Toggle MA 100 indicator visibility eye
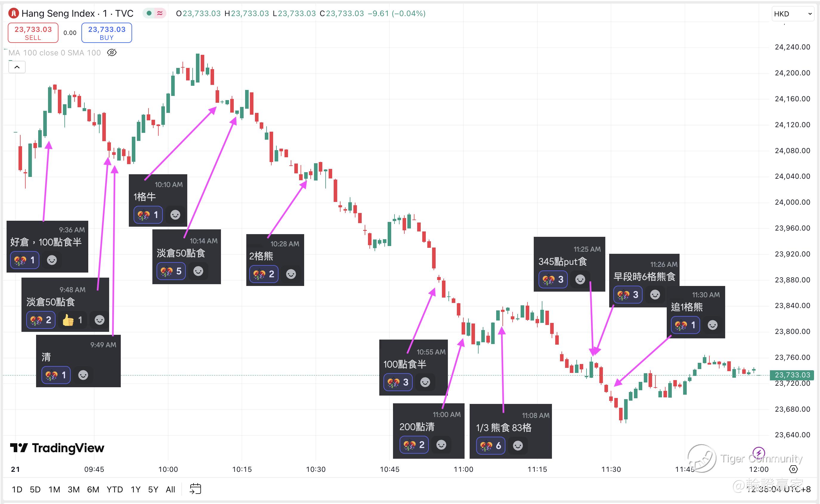 (112, 53)
